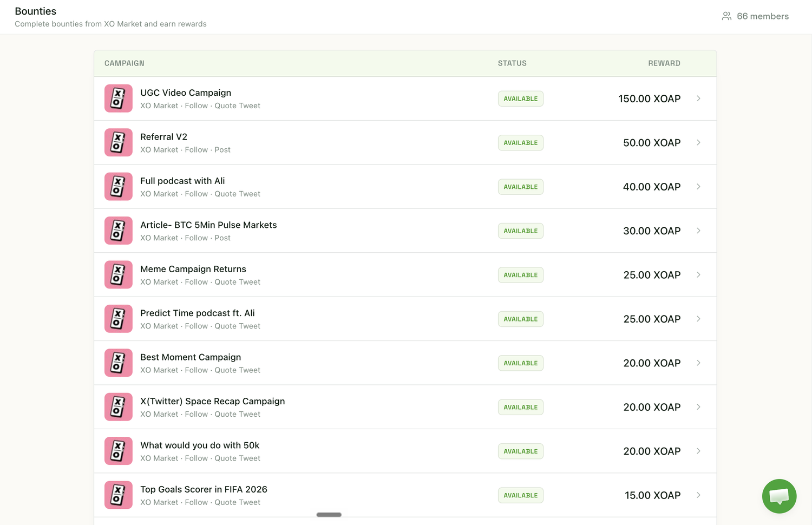Screen dimensions: 812x525
Task: Click the 150.00 XOAP reward value
Action: tap(650, 99)
